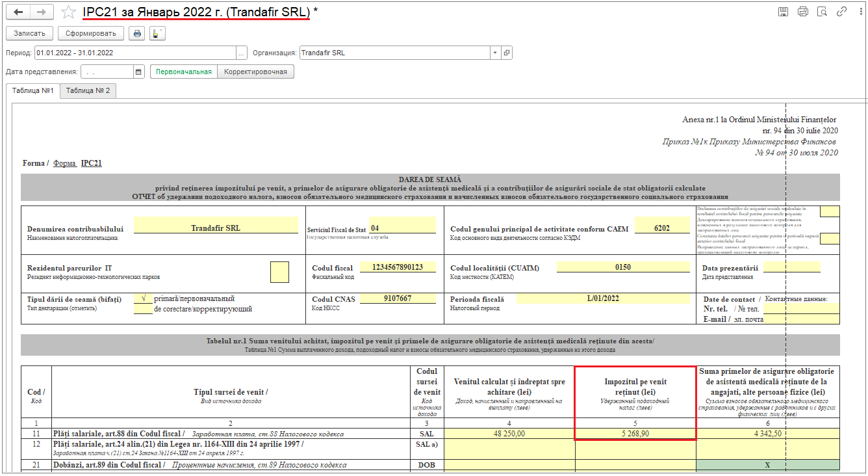Switch to the Таблица № 2 tab
The width and height of the screenshot is (868, 476).
88,90
